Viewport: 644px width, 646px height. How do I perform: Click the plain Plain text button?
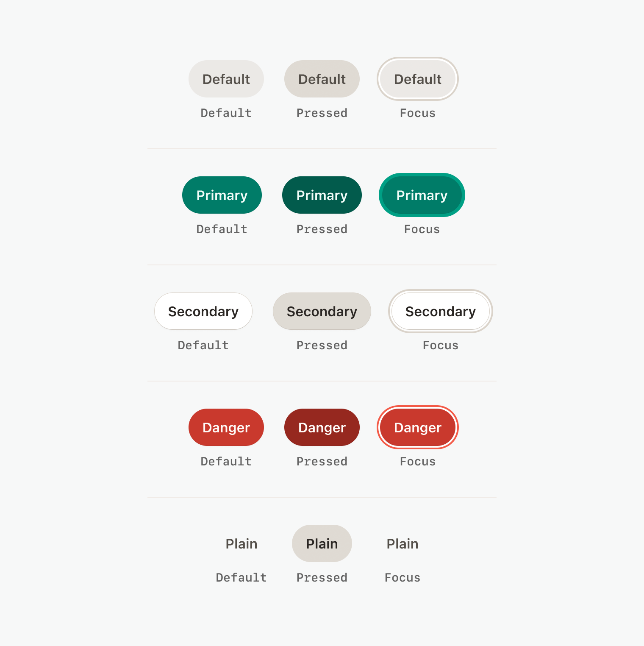point(241,543)
